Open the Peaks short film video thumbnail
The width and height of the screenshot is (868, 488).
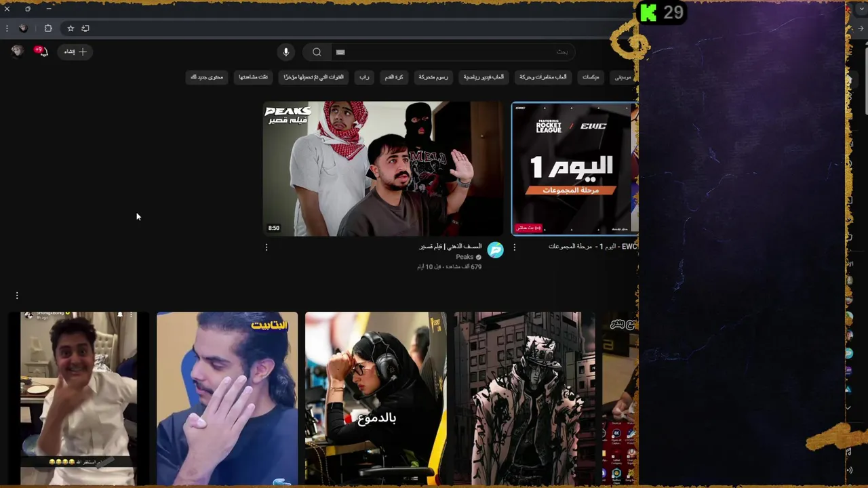pos(383,169)
